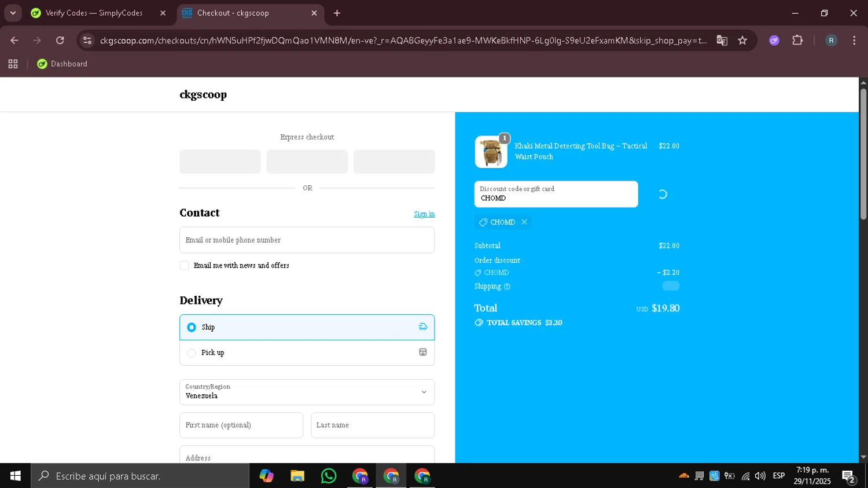
Task: Close the Checkout - ckgscoop tab
Action: tap(314, 13)
